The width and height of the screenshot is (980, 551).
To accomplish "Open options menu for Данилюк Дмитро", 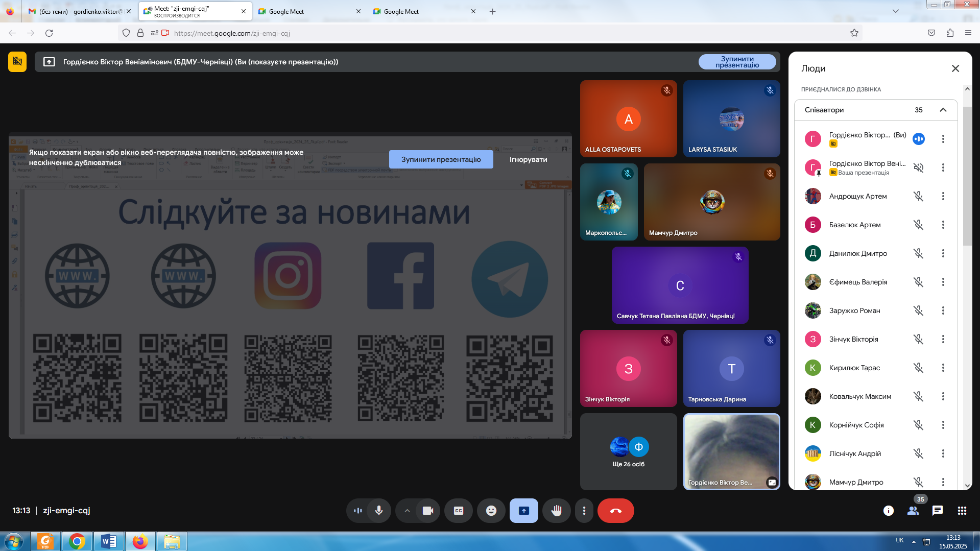I will (943, 253).
